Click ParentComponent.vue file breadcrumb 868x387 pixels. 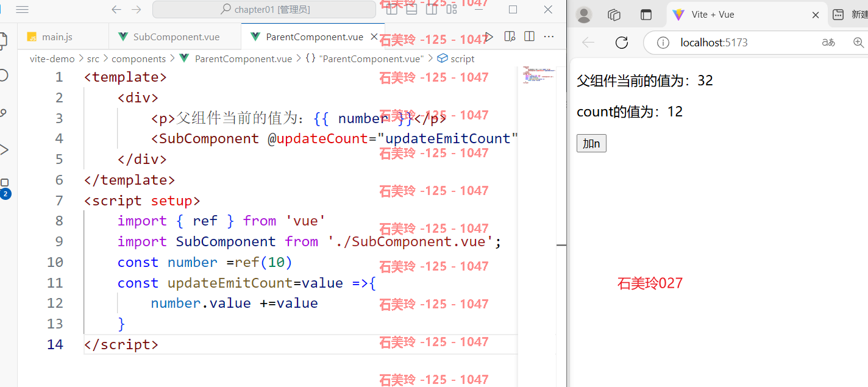237,59
